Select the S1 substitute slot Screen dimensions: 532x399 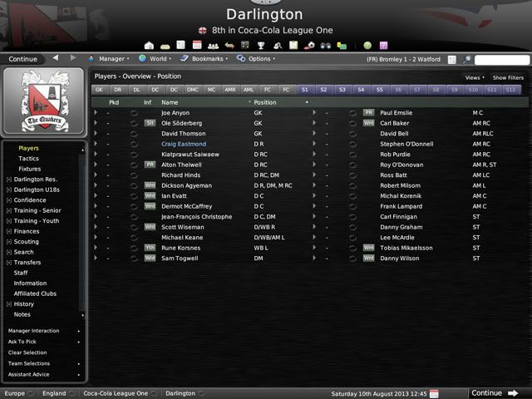[x=305, y=90]
